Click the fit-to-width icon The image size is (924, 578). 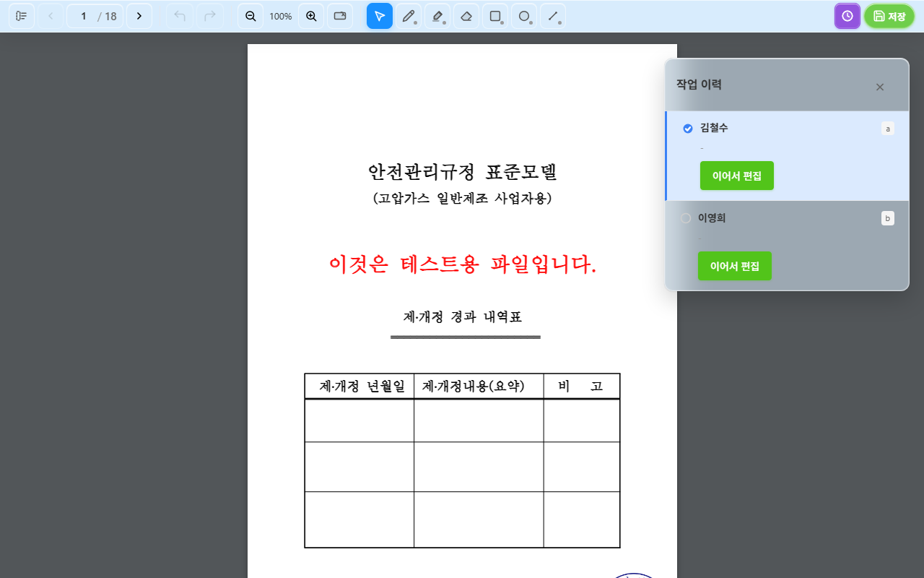click(340, 16)
